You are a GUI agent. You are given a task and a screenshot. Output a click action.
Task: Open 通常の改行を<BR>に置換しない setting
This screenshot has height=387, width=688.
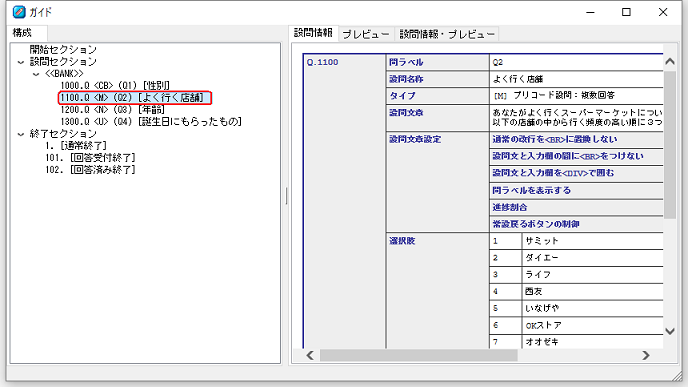point(555,139)
